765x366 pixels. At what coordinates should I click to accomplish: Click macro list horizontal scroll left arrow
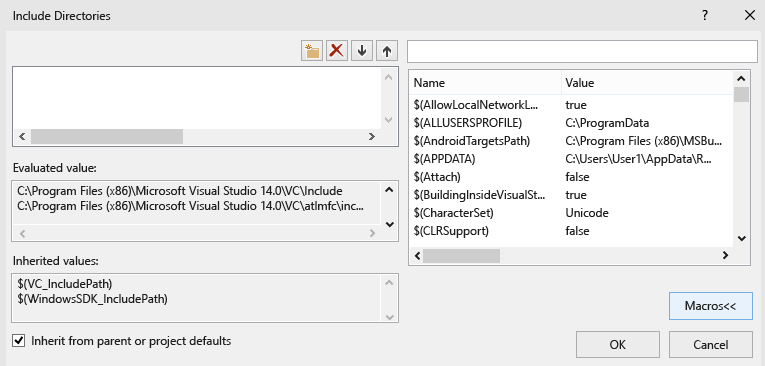pyautogui.click(x=417, y=255)
